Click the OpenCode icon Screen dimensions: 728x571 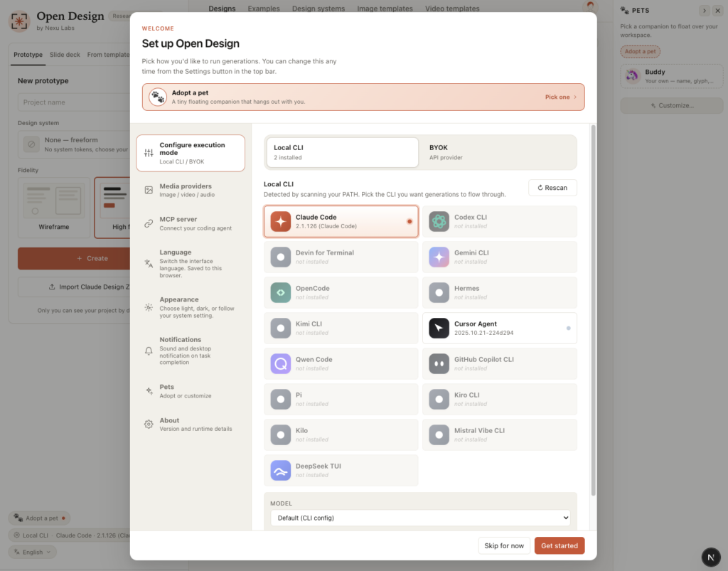tap(280, 292)
